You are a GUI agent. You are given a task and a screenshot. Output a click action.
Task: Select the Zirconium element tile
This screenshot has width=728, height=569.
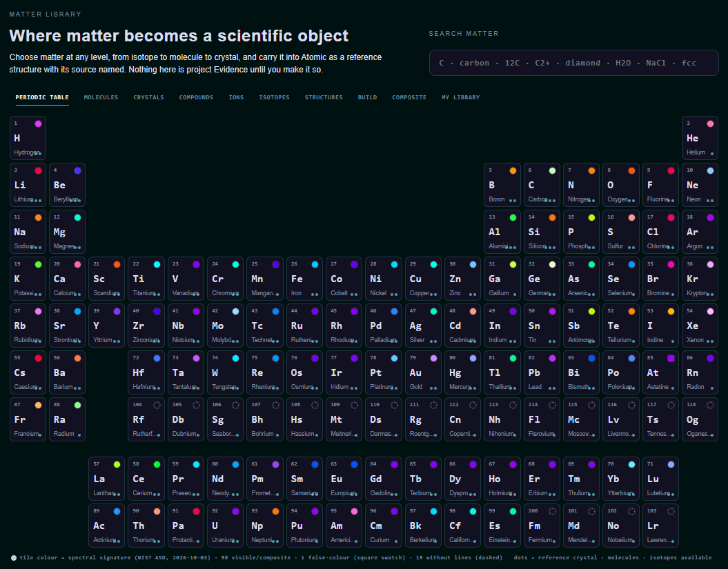(146, 326)
